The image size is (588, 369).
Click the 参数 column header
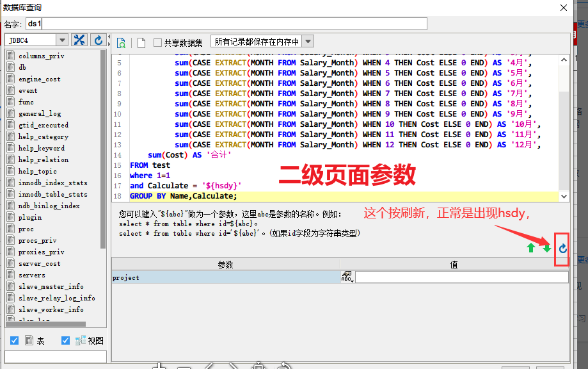click(226, 265)
